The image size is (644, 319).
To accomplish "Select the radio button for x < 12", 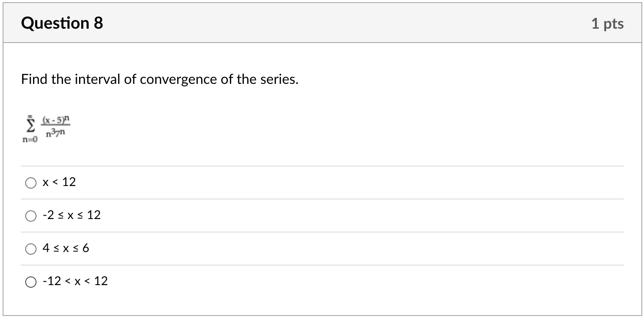I will [30, 183].
